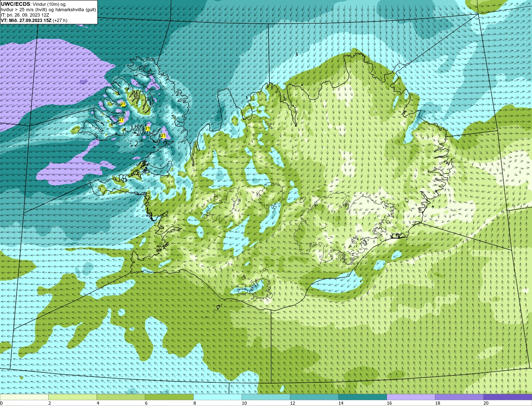Click the 4–6 m/s medium green legend swatch

pyautogui.click(x=121, y=397)
